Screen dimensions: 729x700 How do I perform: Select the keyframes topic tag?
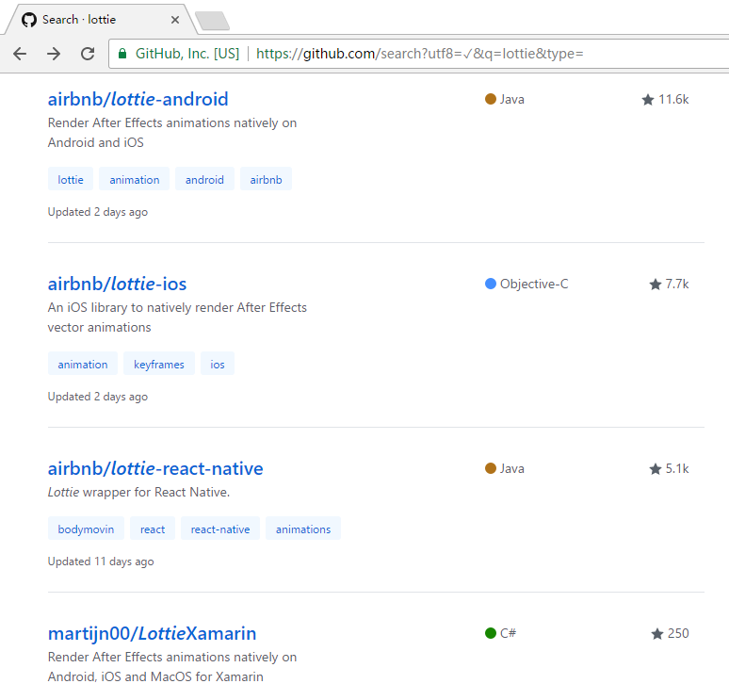[159, 365]
